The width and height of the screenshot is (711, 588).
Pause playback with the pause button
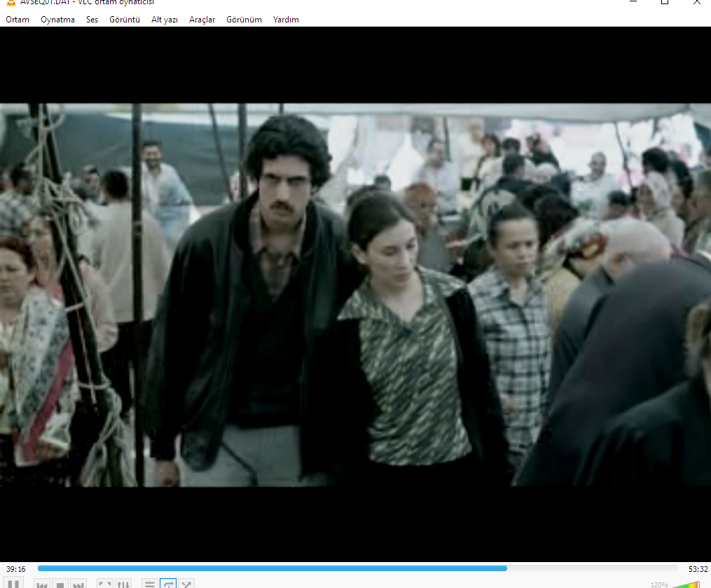13,584
